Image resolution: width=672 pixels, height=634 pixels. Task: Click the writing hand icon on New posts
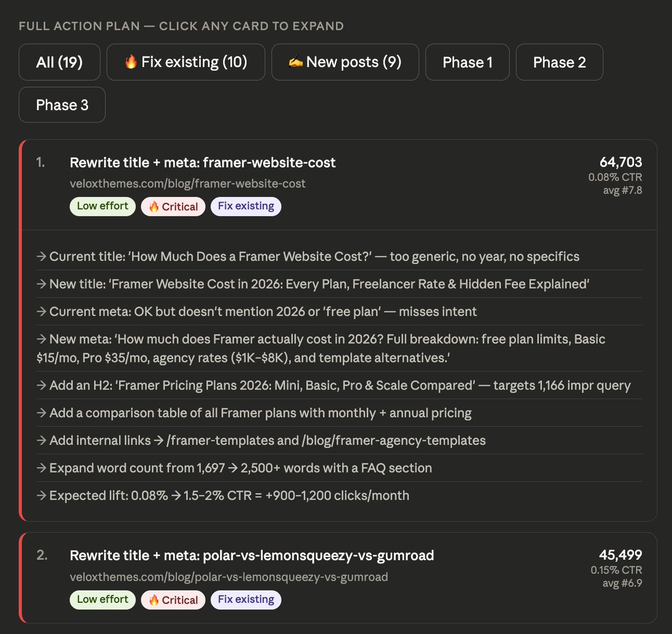click(x=296, y=62)
